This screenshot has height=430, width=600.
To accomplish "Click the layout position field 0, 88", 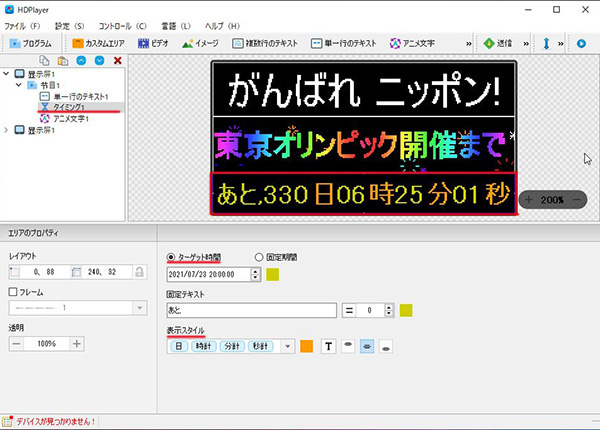I will coord(44,272).
